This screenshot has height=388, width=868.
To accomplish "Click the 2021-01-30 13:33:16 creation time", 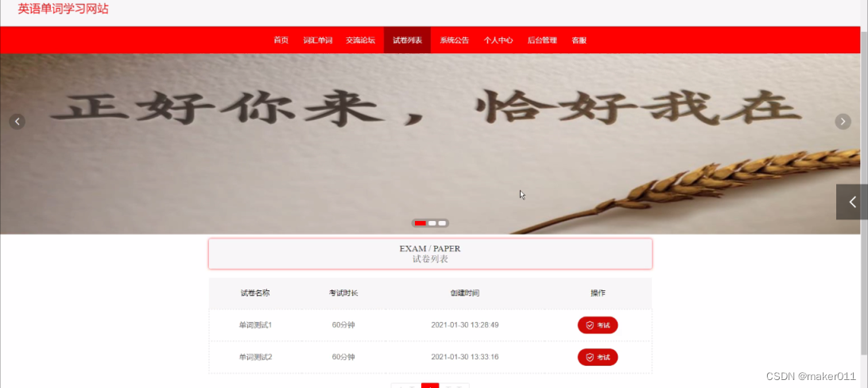I will click(464, 357).
